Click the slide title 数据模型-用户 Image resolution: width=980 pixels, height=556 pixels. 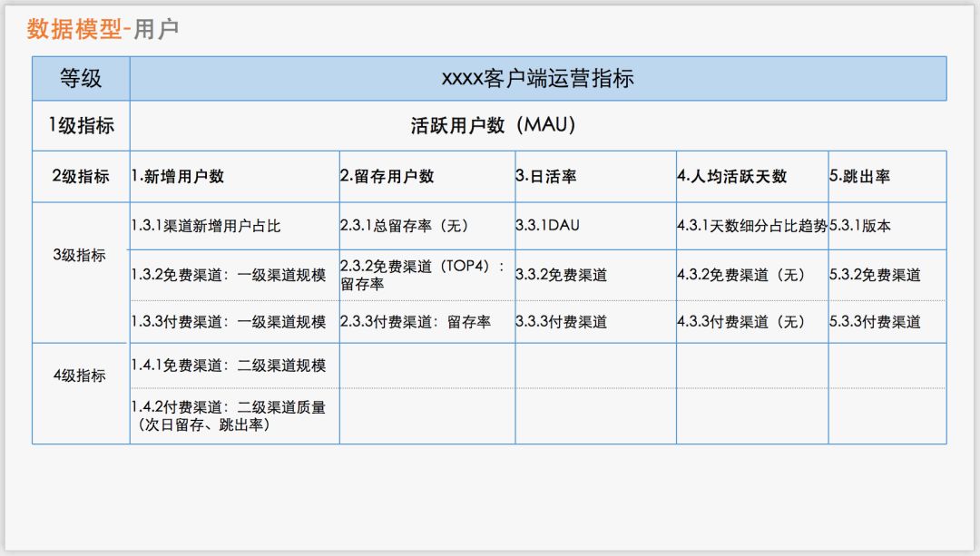pos(103,29)
